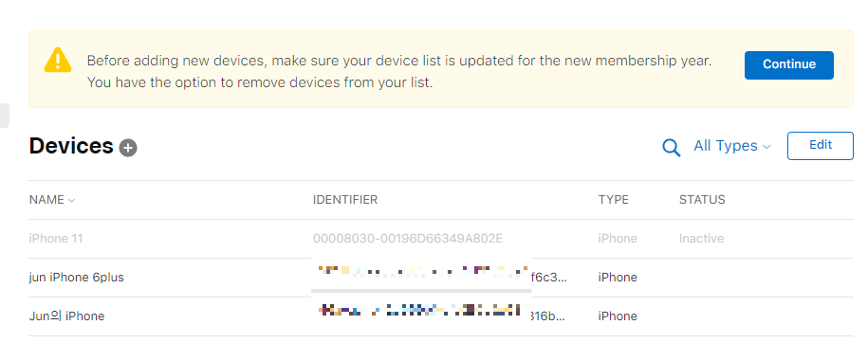Image resolution: width=868 pixels, height=361 pixels.
Task: Click the yellow warning triangle icon
Action: (58, 60)
